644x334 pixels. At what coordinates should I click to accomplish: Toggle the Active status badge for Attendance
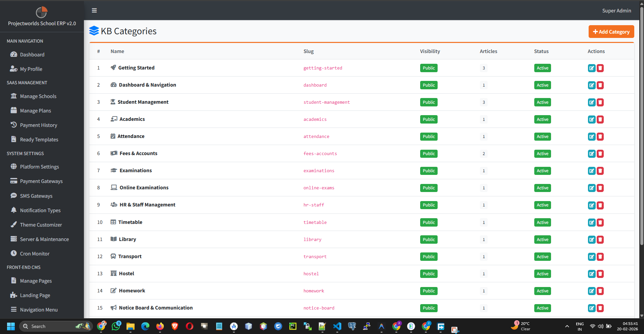pyautogui.click(x=542, y=136)
